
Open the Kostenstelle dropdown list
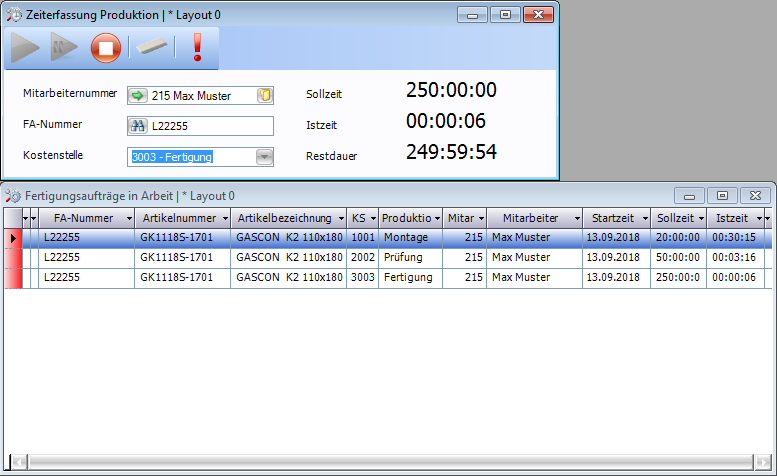pos(264,156)
